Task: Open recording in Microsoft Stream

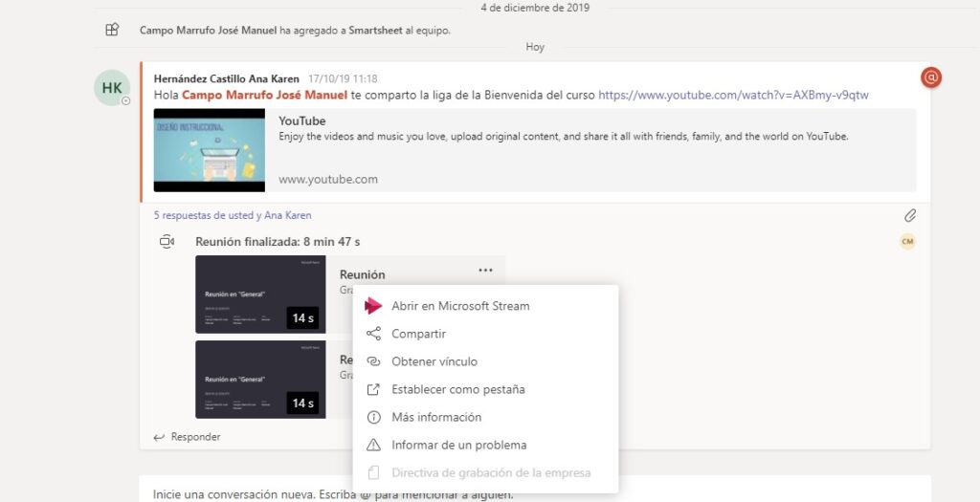Action: coord(459,306)
